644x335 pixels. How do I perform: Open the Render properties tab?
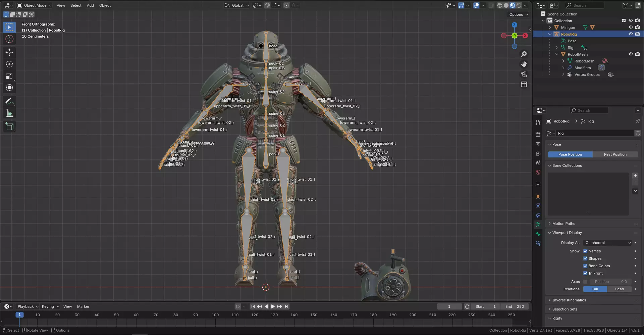538,134
